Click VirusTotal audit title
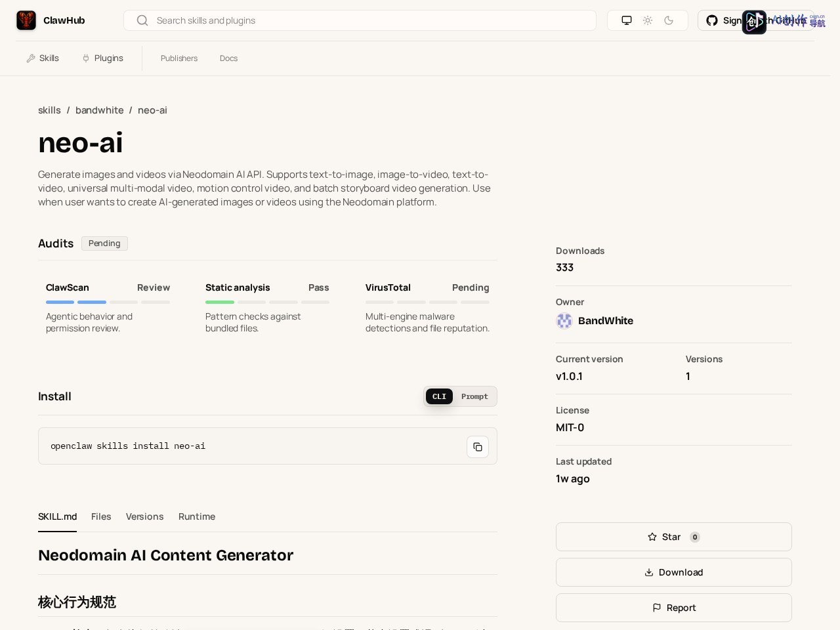Image resolution: width=840 pixels, height=630 pixels. point(388,287)
